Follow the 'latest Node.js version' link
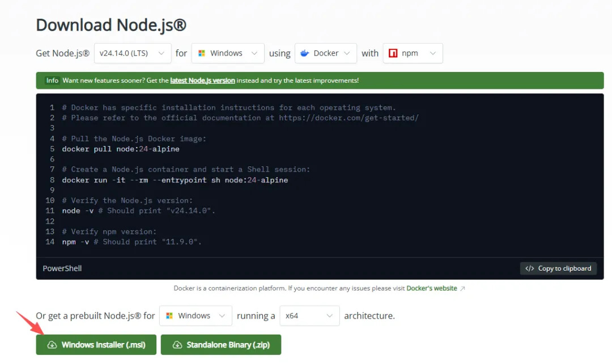 202,80
